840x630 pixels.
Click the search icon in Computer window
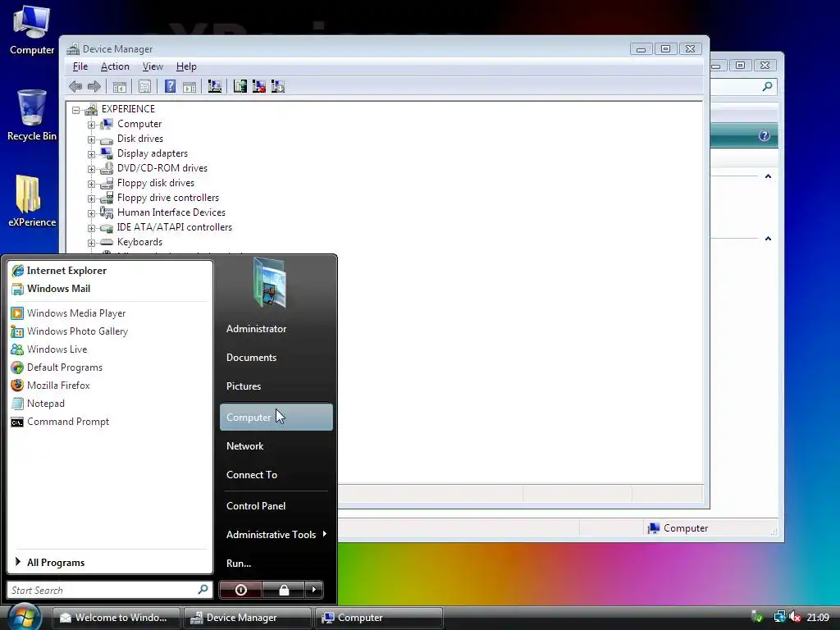pyautogui.click(x=767, y=86)
